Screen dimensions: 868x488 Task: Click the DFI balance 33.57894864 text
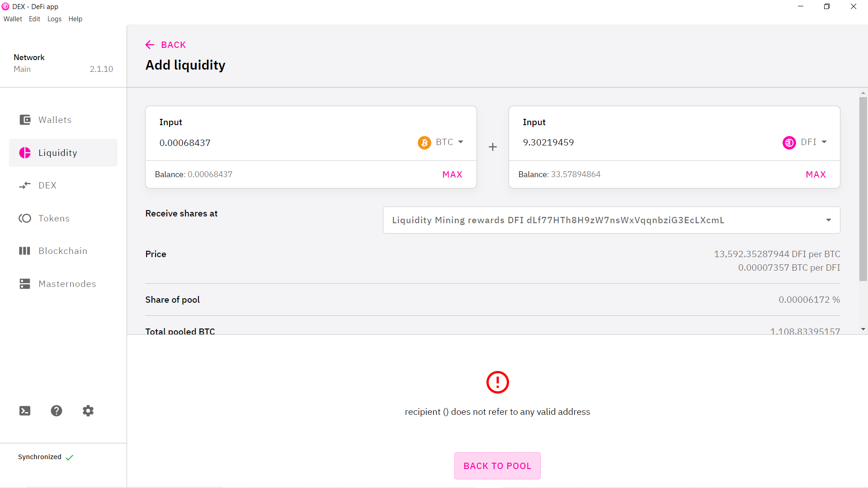coord(576,174)
